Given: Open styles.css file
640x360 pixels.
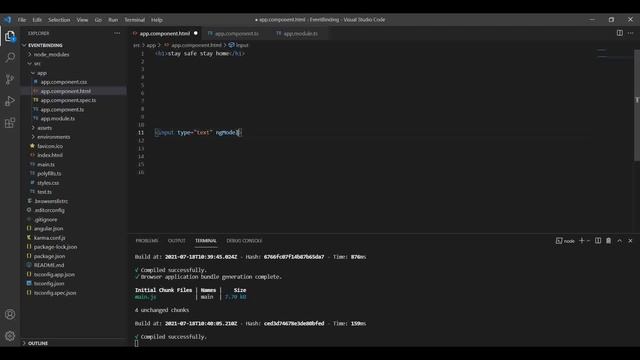Looking at the screenshot, I should pos(48,183).
